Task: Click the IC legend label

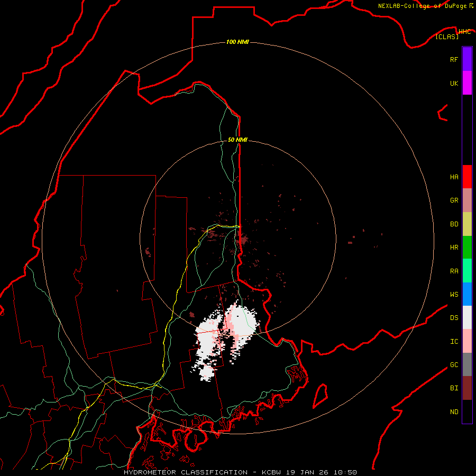Action: [454, 342]
